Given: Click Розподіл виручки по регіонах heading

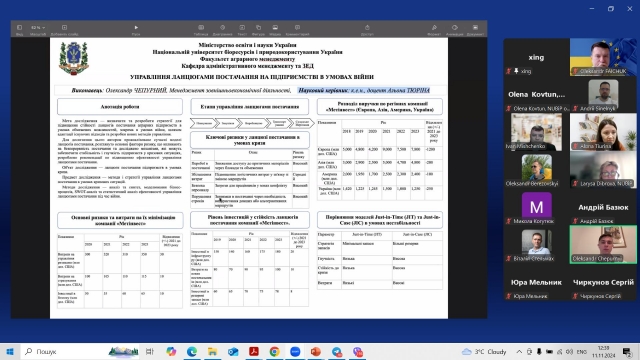Looking at the screenshot, I should [380, 107].
